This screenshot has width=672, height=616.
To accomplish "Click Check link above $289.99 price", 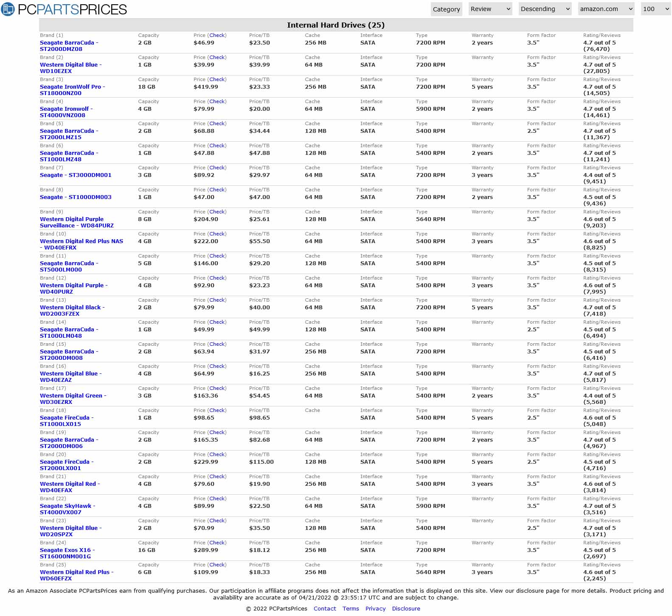I will pyautogui.click(x=217, y=543).
